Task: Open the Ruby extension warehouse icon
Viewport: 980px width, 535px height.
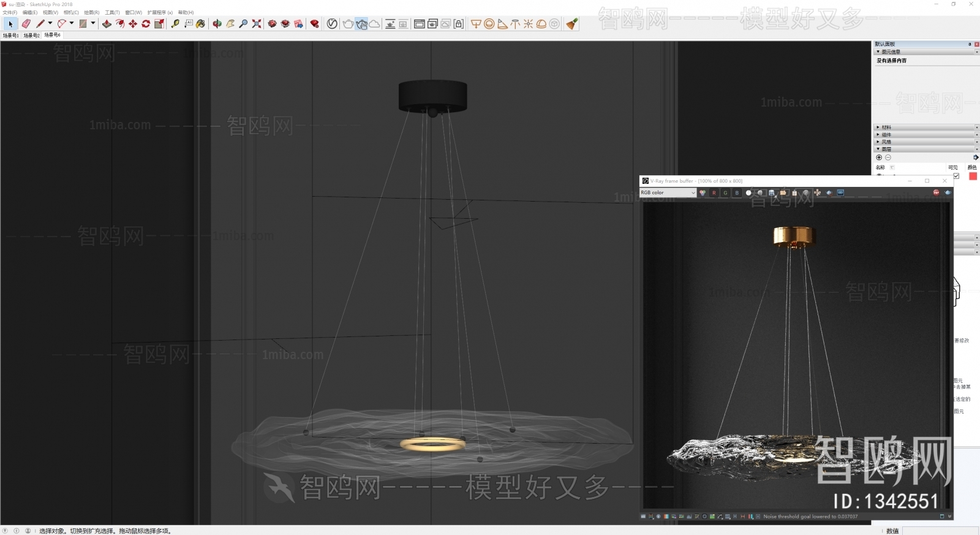Action: [x=314, y=24]
